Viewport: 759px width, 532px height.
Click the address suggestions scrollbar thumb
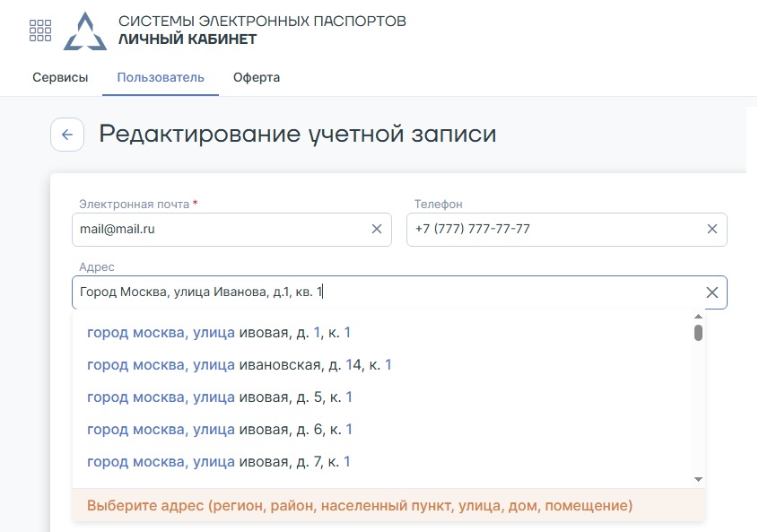[x=698, y=333]
